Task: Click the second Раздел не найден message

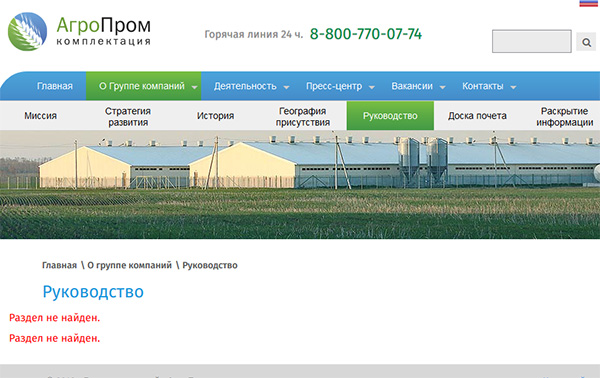Action: click(54, 338)
